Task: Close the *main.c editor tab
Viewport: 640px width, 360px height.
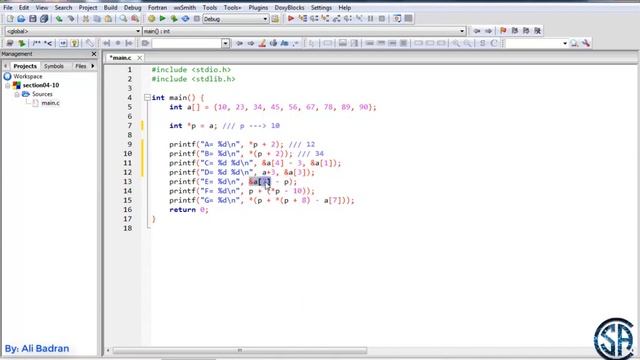Action: tap(140, 58)
